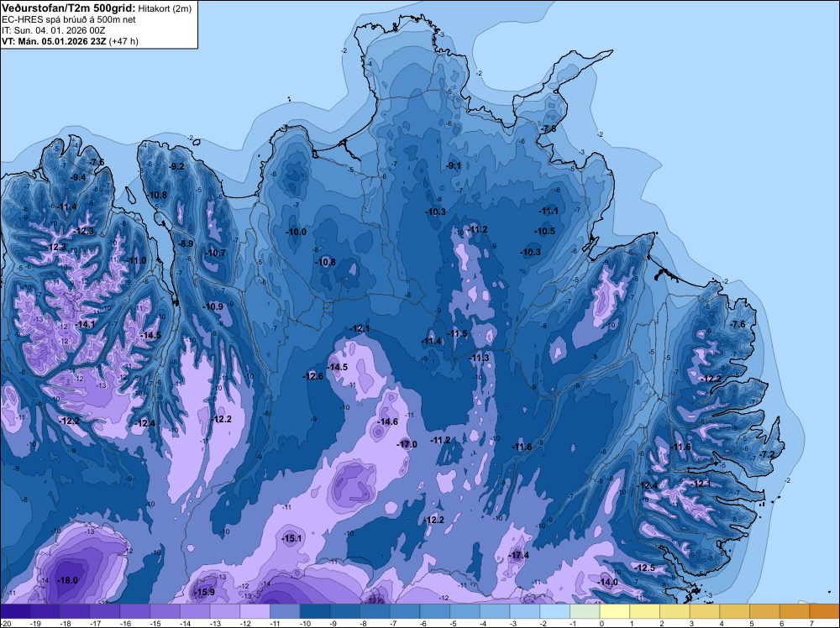Select the -17.0 temperature label
Viewport: 840px width, 628px height.
[407, 444]
